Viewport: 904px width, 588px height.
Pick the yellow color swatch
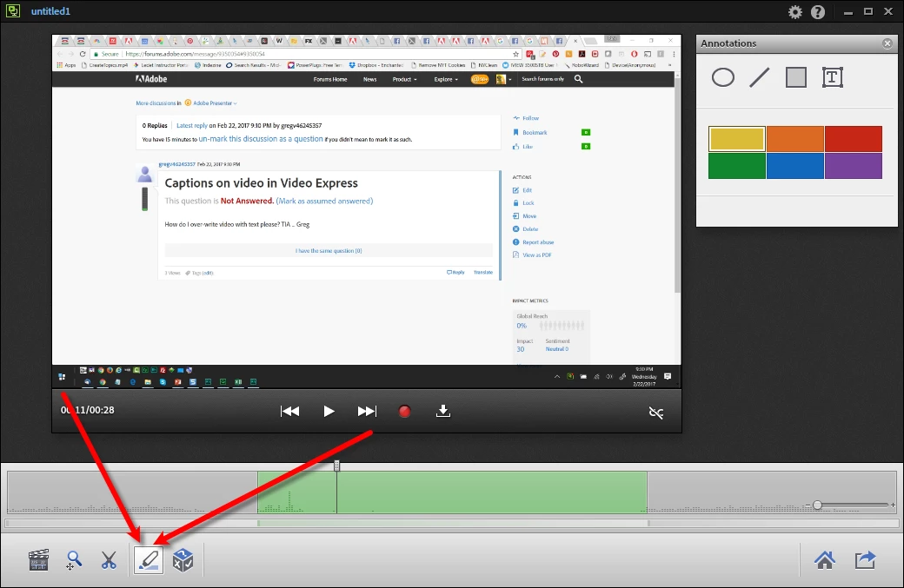tap(737, 139)
